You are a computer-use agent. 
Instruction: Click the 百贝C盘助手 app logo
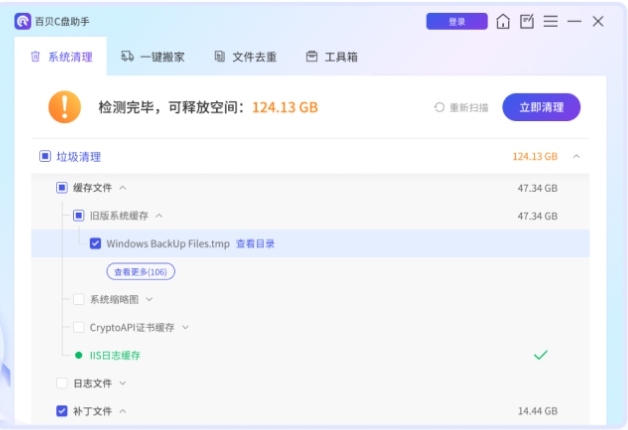[x=23, y=21]
